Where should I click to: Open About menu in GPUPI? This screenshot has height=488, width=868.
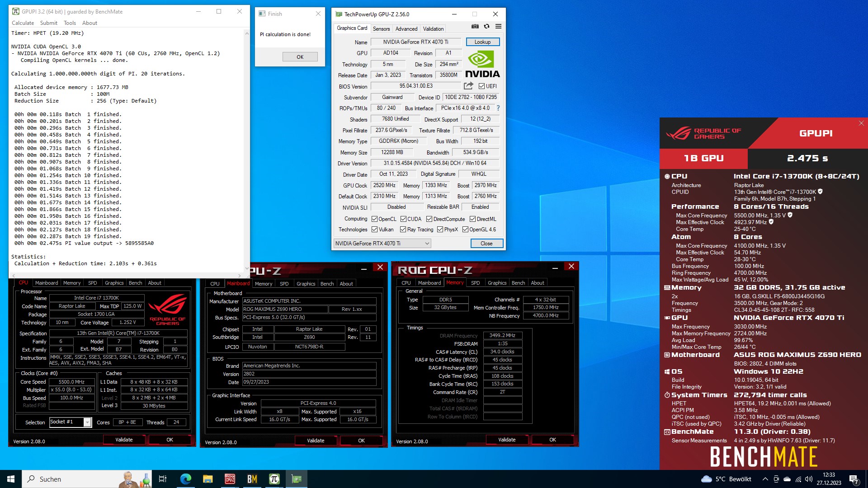tap(90, 23)
